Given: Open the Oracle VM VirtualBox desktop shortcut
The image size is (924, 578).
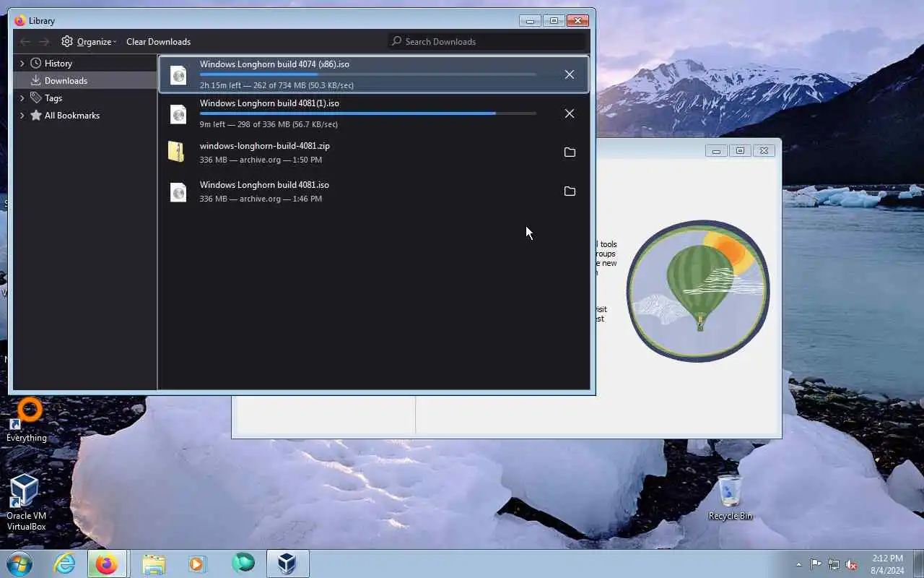Looking at the screenshot, I should tap(26, 502).
